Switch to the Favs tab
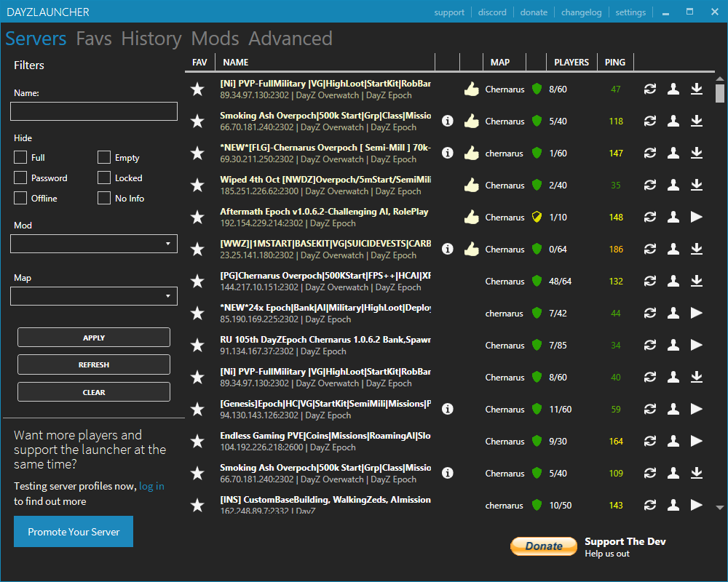The height and width of the screenshot is (582, 728). 94,39
